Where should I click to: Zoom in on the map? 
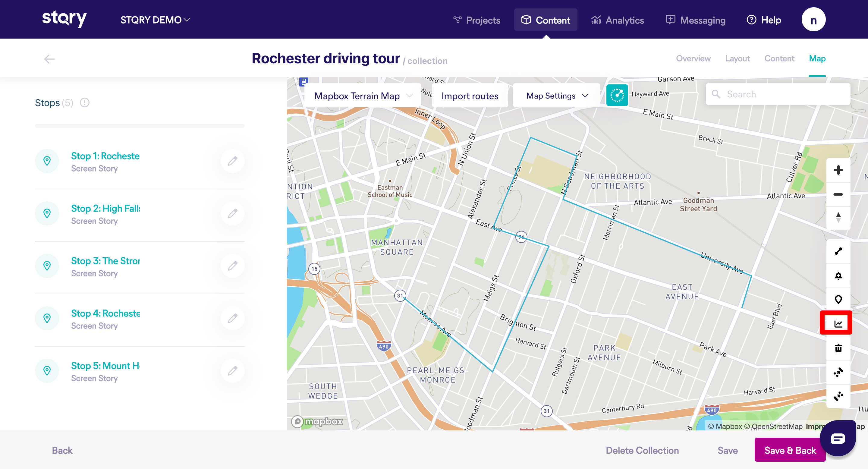point(838,170)
